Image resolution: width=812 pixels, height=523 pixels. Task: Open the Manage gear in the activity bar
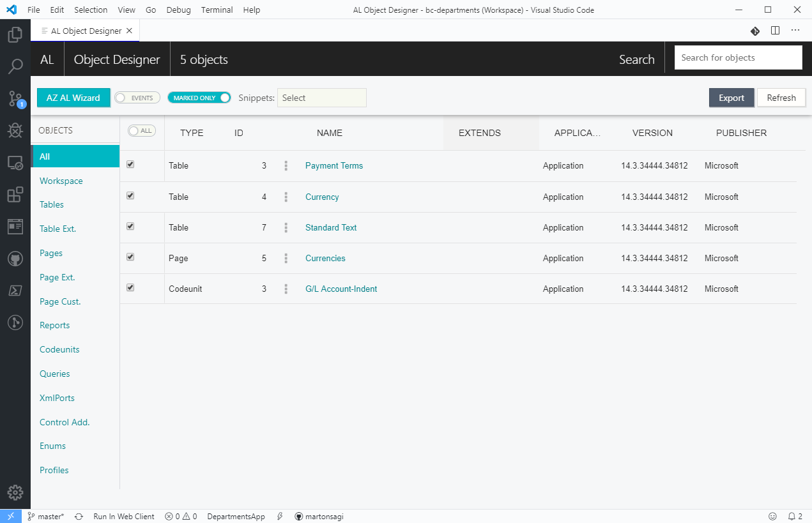15,492
